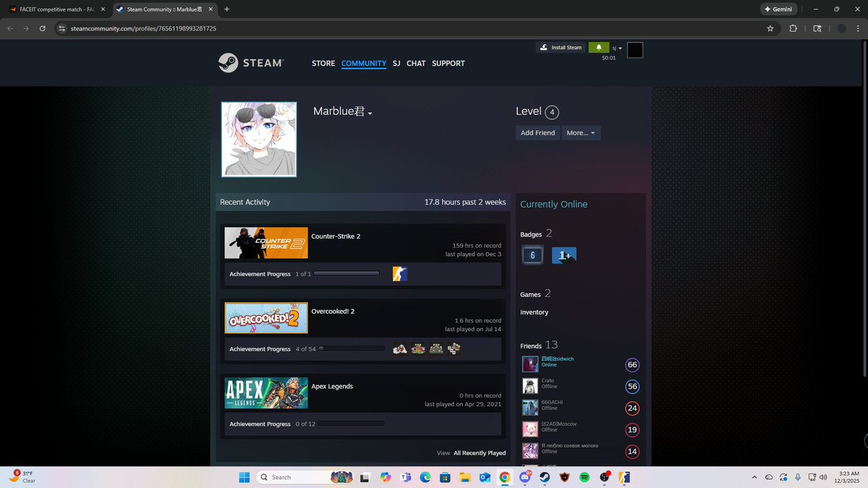Click the Level 4 badge circle
This screenshot has height=488, width=868.
click(552, 112)
